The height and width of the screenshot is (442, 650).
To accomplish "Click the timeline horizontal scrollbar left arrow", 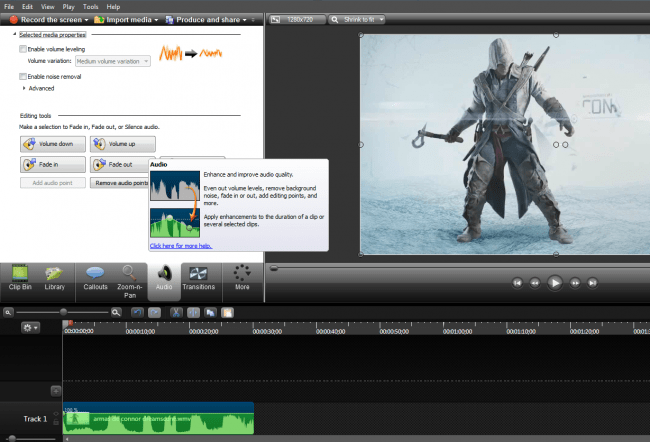I will click(67, 439).
